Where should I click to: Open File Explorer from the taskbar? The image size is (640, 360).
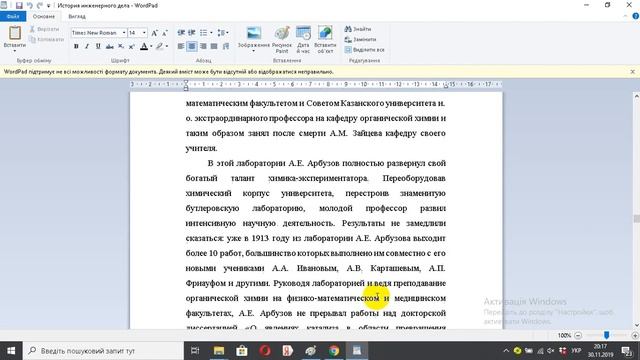219,351
